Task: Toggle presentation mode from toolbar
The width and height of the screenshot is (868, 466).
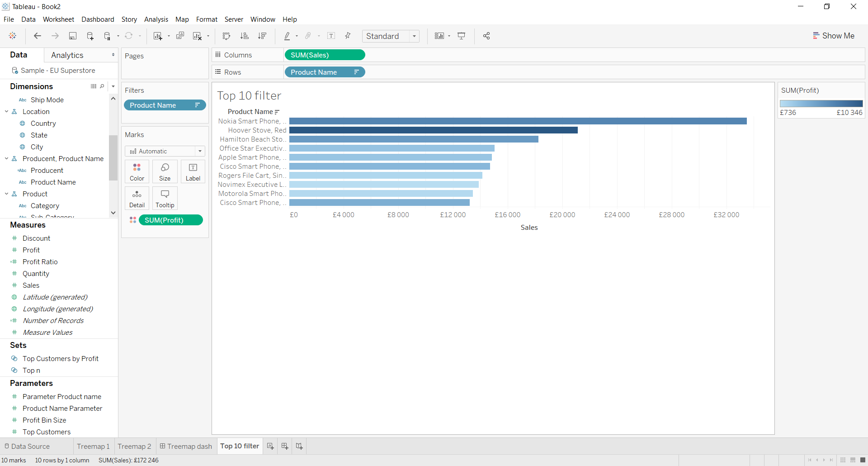Action: pyautogui.click(x=462, y=36)
